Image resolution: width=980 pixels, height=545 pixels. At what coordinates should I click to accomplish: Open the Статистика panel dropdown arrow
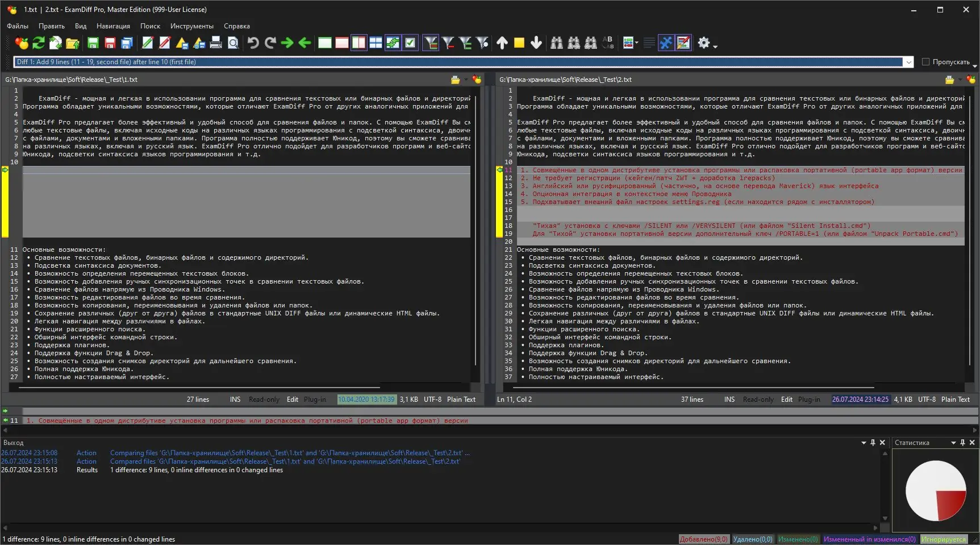click(953, 443)
